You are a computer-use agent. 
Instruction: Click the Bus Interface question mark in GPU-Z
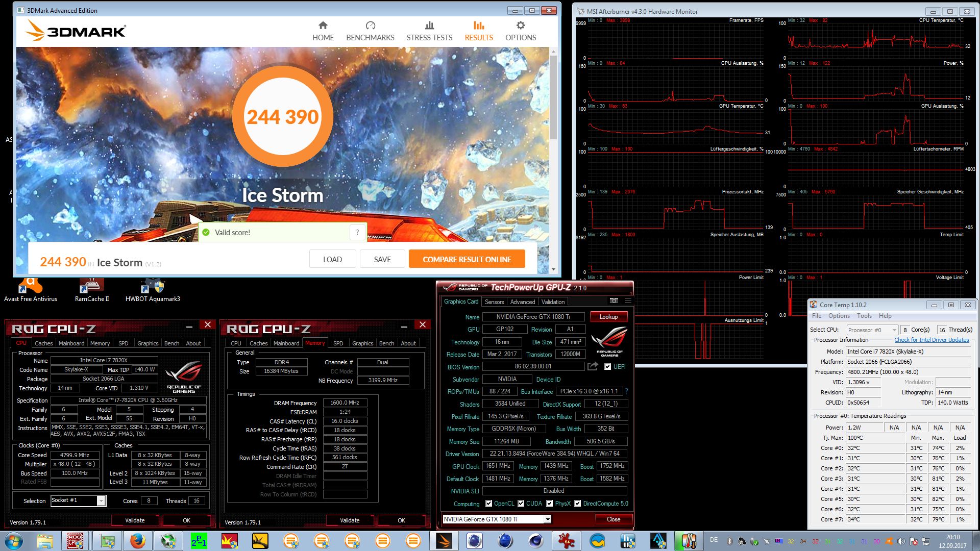626,391
